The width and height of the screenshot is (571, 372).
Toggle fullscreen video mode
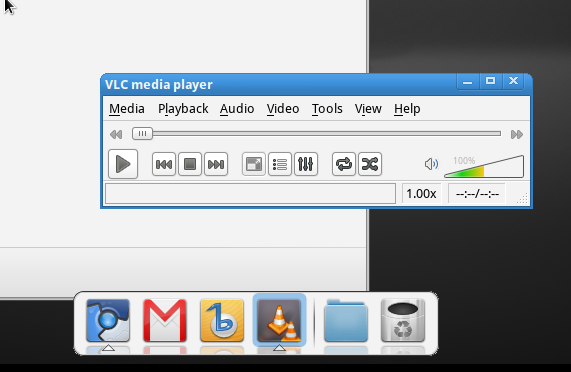point(254,164)
